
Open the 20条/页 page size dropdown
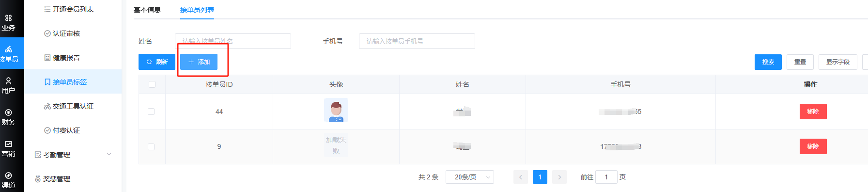[470, 177]
